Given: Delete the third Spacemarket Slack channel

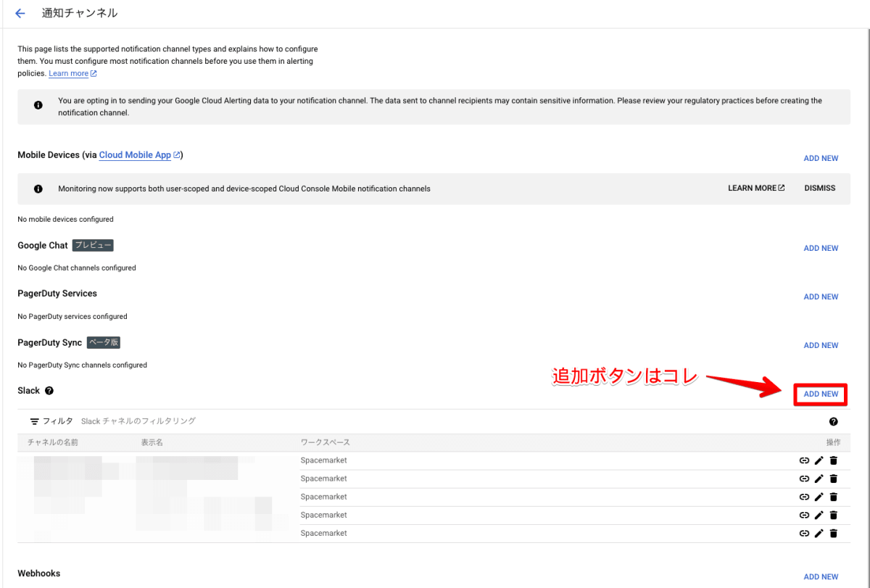Looking at the screenshot, I should tap(833, 497).
